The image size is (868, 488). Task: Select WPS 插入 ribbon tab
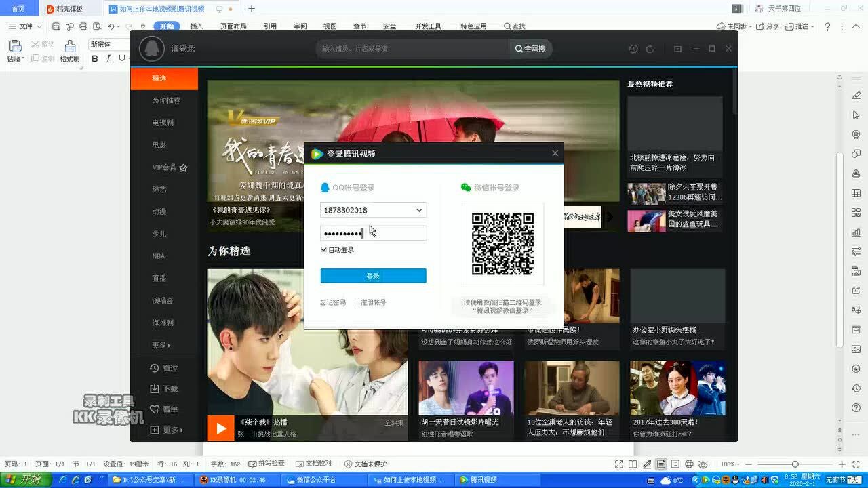[197, 26]
